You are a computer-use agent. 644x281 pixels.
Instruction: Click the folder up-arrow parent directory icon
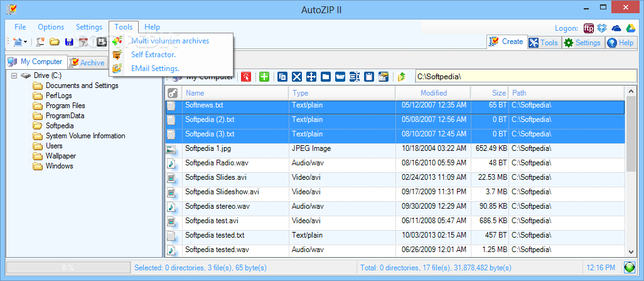pos(402,77)
